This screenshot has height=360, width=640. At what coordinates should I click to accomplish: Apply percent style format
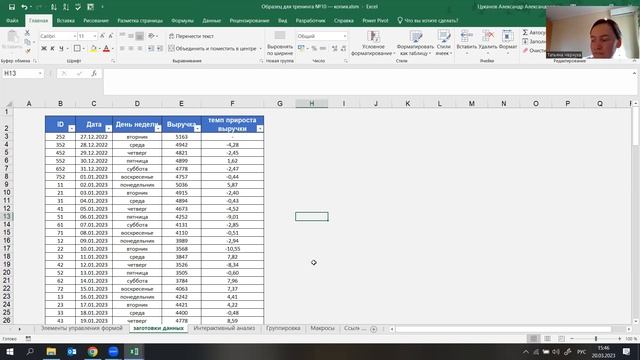pos(314,49)
